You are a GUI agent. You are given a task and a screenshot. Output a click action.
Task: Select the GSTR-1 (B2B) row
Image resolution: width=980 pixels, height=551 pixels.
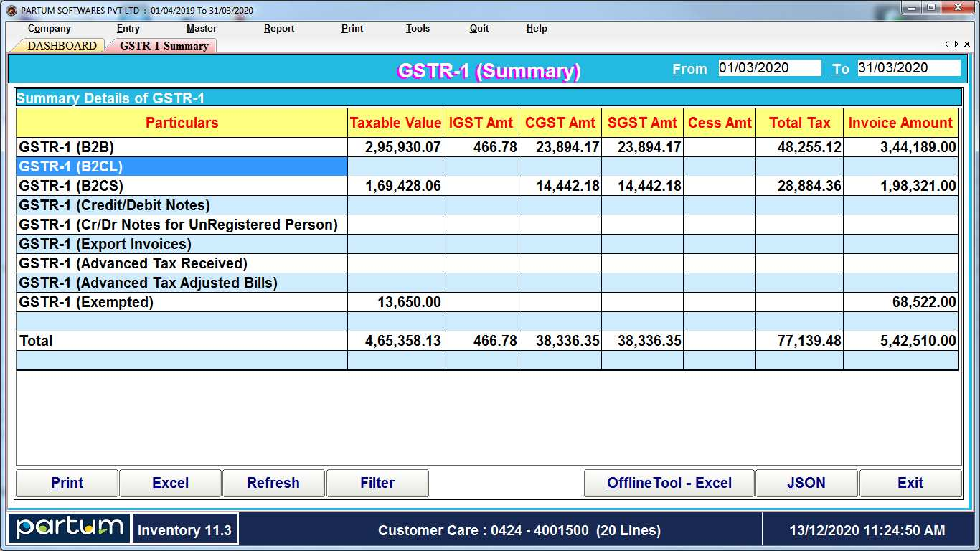(x=182, y=147)
